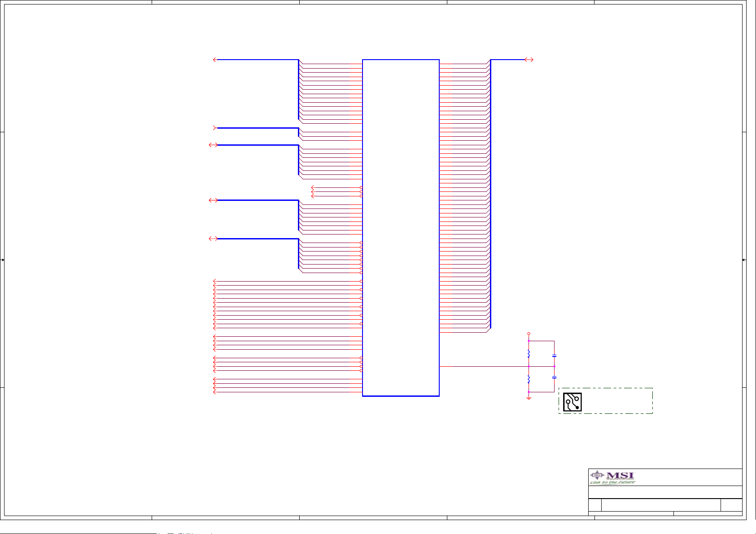The image size is (756, 534).
Task: Click the bidirectional bus port at top right
Action: [x=529, y=60]
